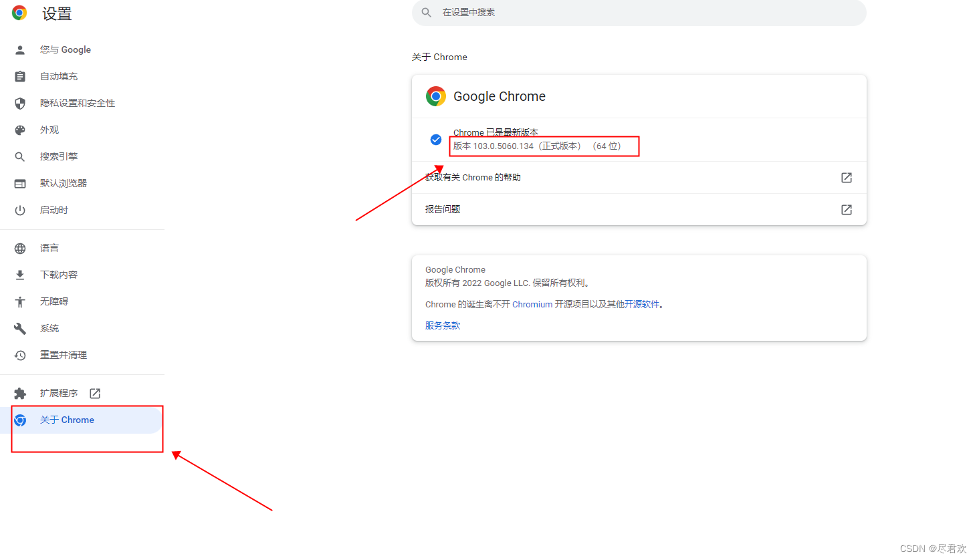Click the puzzle piece icon for 扩展程序
Image resolution: width=977 pixels, height=560 pixels.
(x=20, y=394)
